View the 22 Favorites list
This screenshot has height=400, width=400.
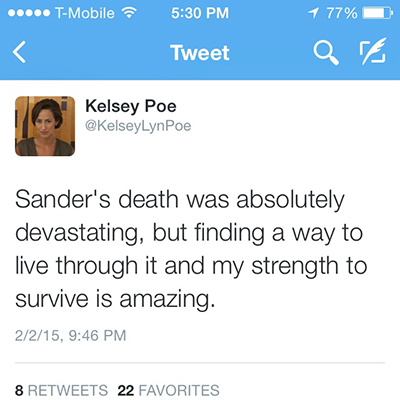tap(169, 390)
